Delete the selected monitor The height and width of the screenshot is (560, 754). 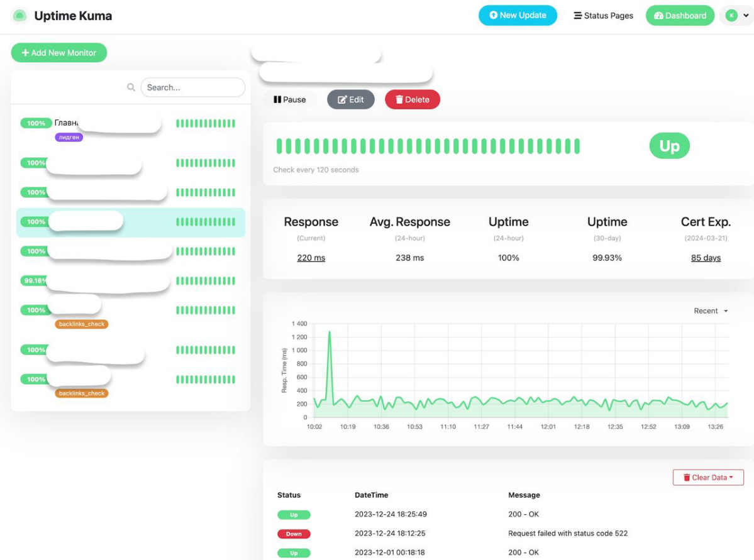412,99
